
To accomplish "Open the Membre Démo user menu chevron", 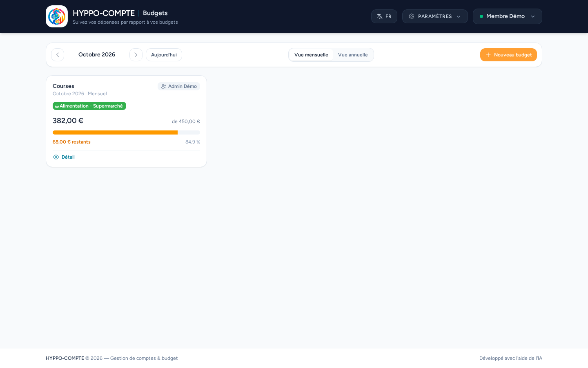I will 533,16.
